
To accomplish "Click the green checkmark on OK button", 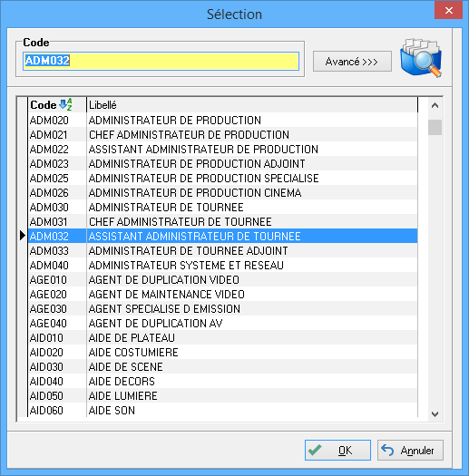I will tap(315, 450).
